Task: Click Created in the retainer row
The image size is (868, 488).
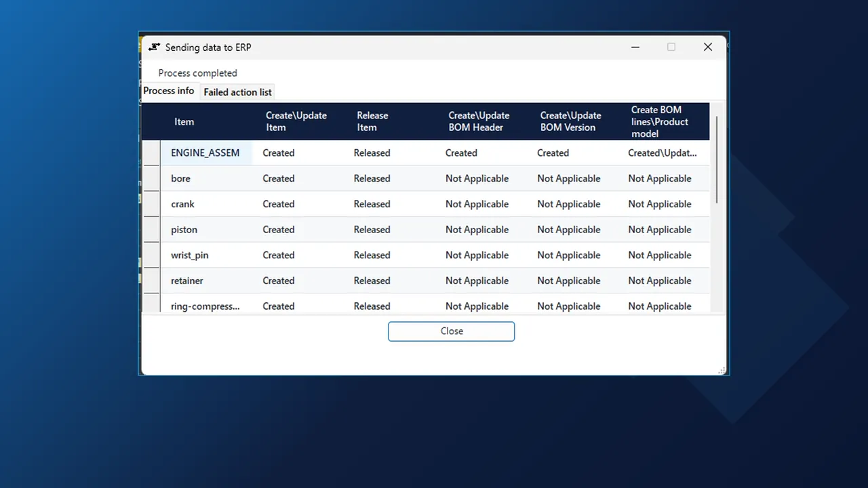Action: (x=278, y=281)
